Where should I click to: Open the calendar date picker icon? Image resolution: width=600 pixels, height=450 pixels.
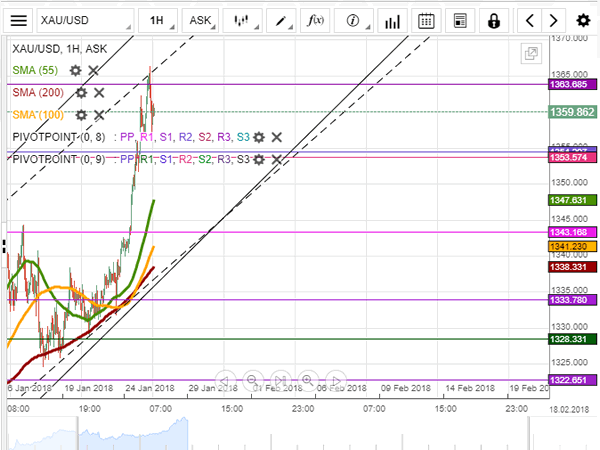(x=426, y=19)
